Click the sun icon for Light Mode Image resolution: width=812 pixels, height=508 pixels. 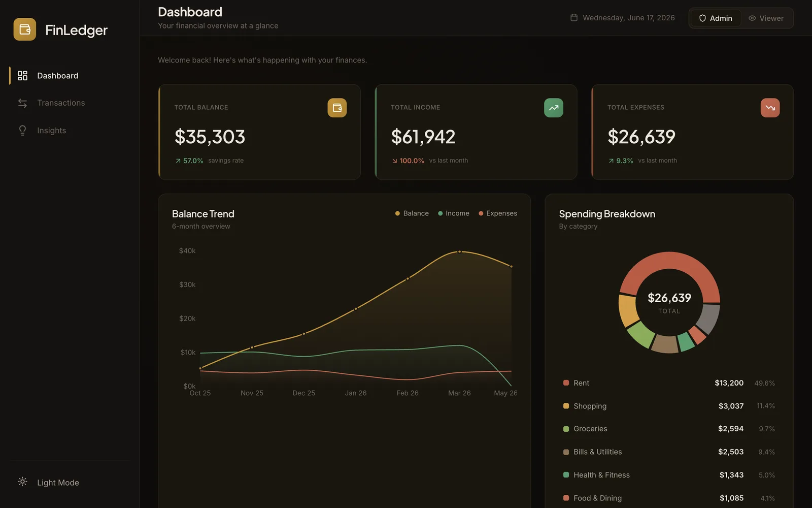point(22,482)
